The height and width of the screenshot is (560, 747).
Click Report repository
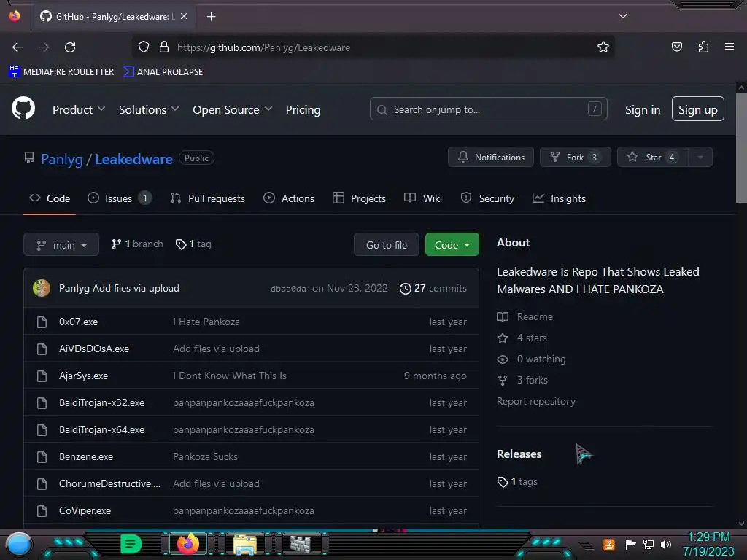[x=536, y=402]
